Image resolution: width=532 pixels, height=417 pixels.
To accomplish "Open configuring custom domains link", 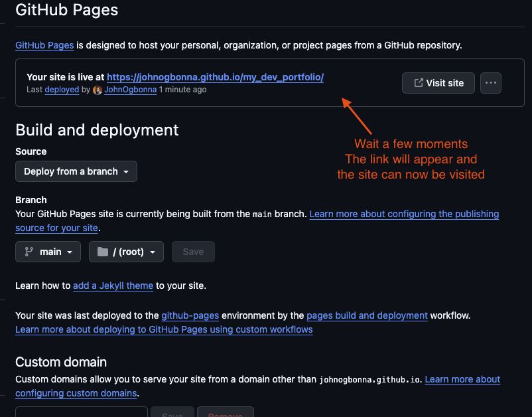I will coord(76,393).
